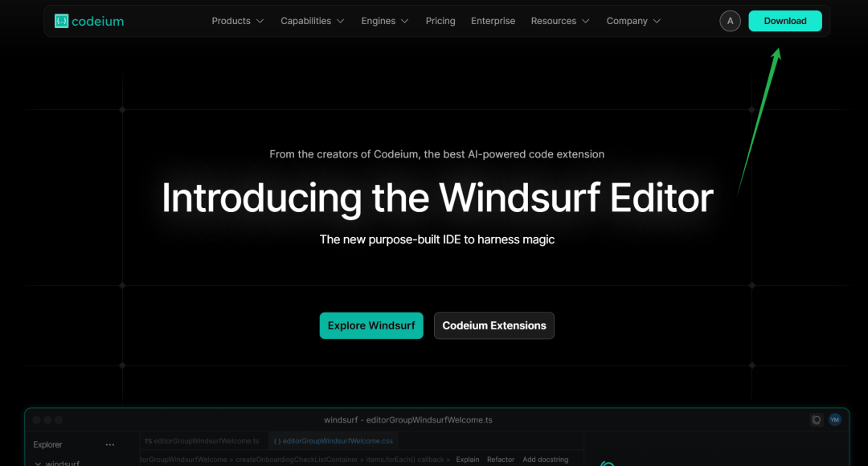Click the Codeium logo icon

[61, 21]
